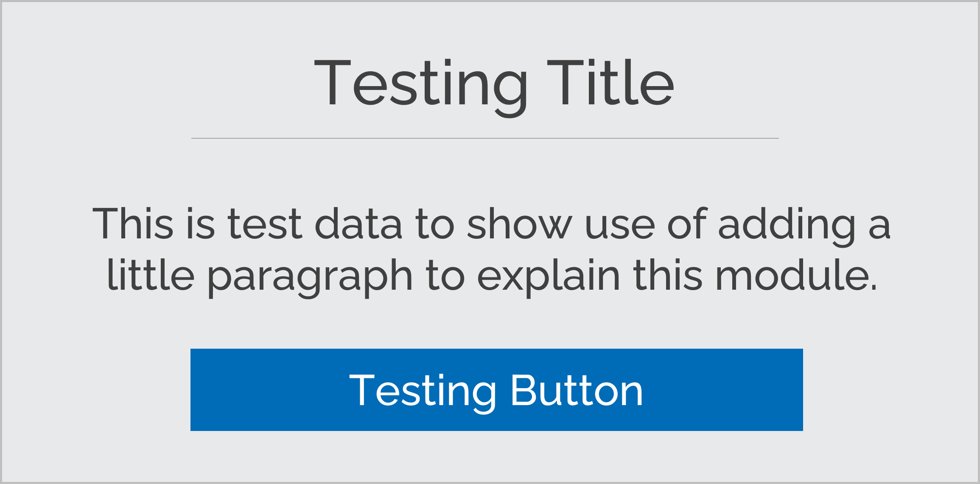The width and height of the screenshot is (980, 484).
Task: Select the Testing Title heading
Action: point(494,87)
